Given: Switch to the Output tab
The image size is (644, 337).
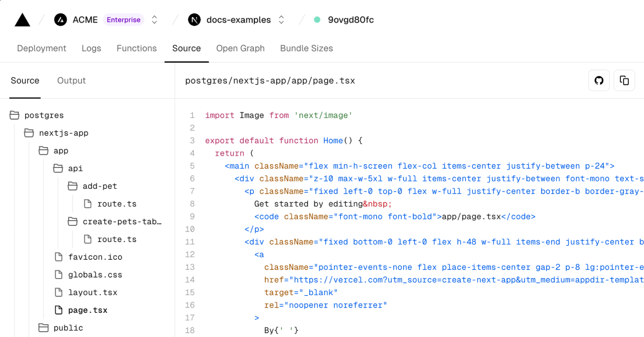Looking at the screenshot, I should [71, 80].
